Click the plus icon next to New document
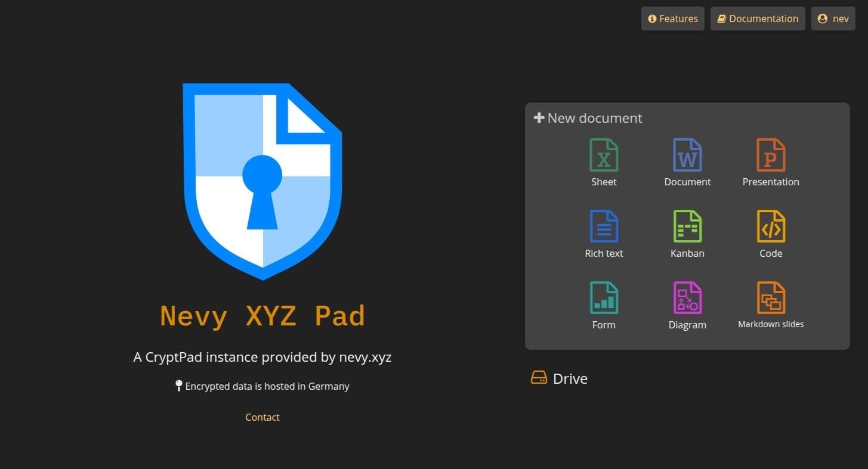Image resolution: width=868 pixels, height=469 pixels. [x=539, y=117]
